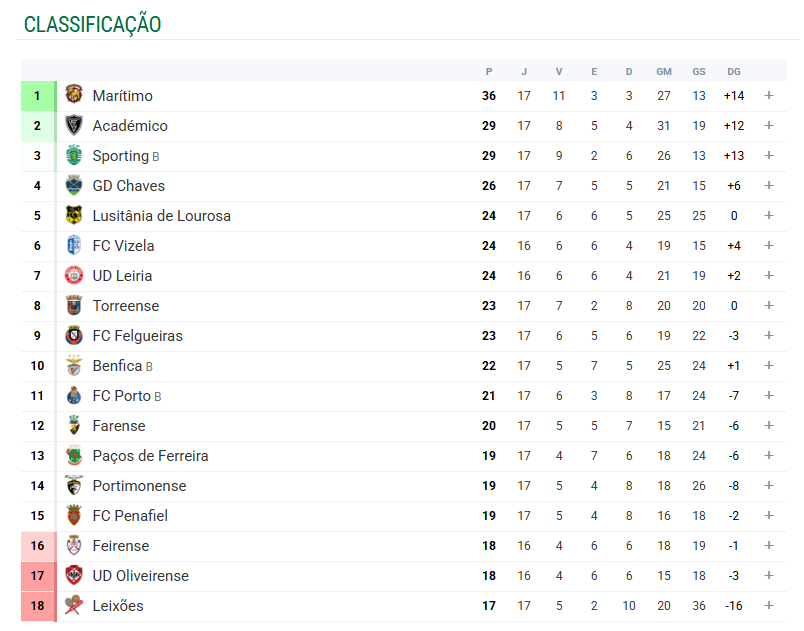This screenshot has width=804, height=631.
Task: Open the UD Leiria team link
Action: [x=122, y=276]
